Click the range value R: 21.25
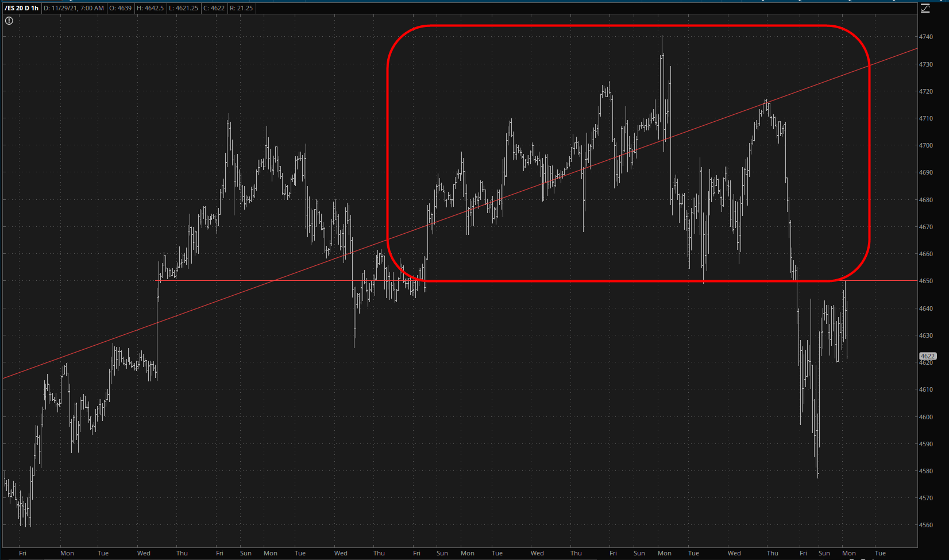This screenshot has width=949, height=560. point(241,8)
